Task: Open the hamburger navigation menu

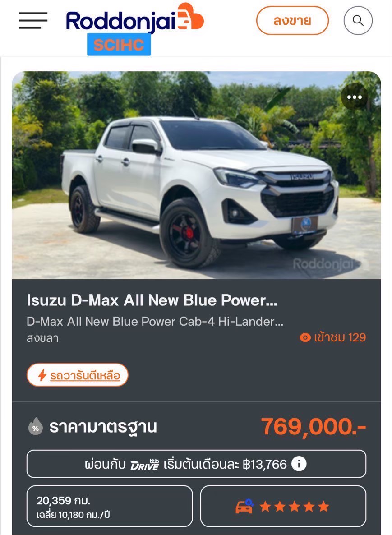Action: [33, 20]
